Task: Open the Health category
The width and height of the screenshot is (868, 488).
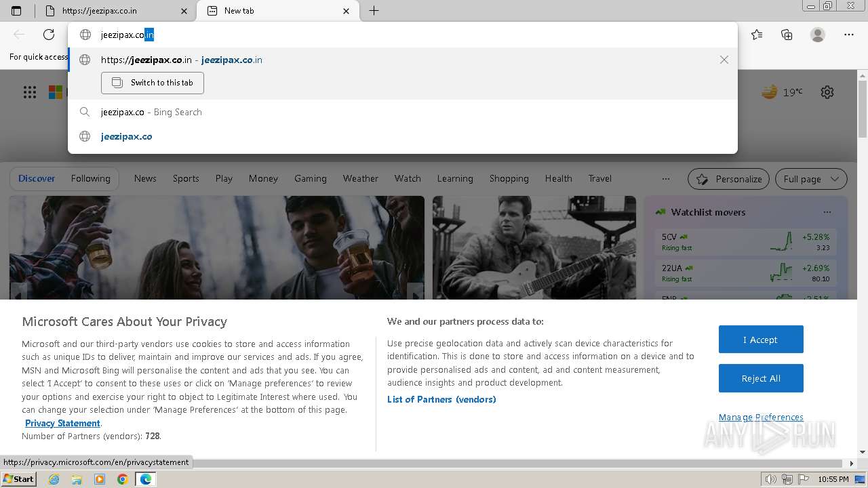Action: pyautogui.click(x=559, y=178)
